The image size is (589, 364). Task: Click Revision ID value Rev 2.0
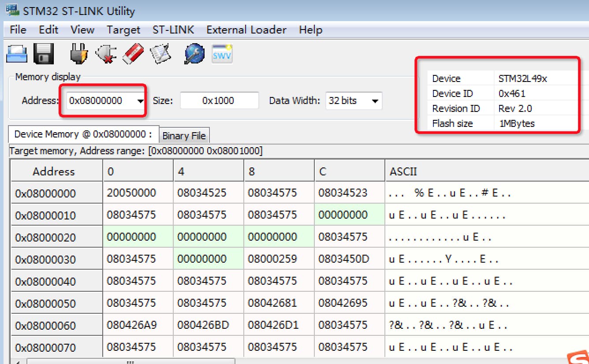tap(515, 108)
